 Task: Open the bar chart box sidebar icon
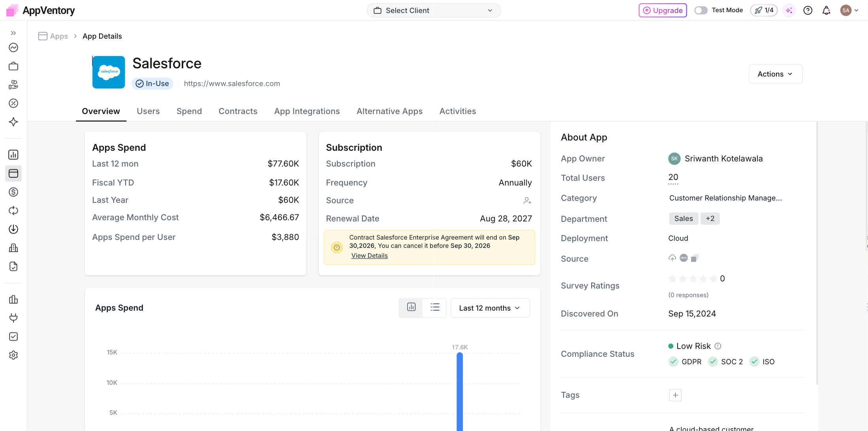pos(13,155)
